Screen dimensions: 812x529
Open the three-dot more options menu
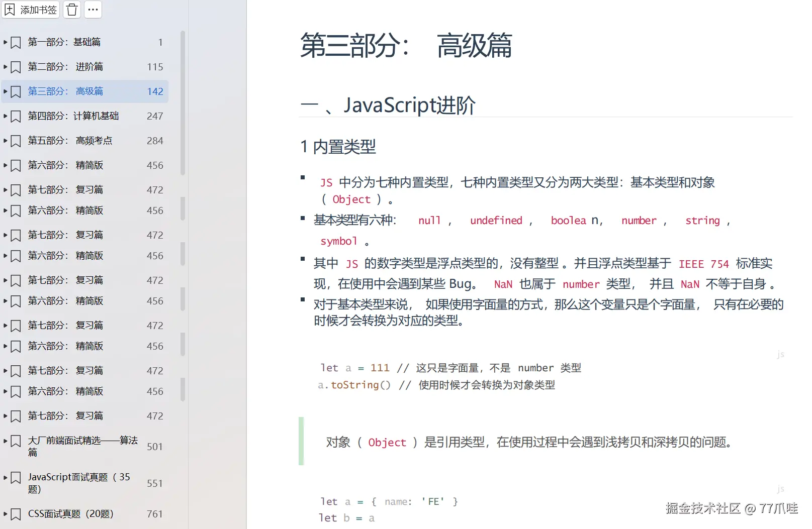93,10
